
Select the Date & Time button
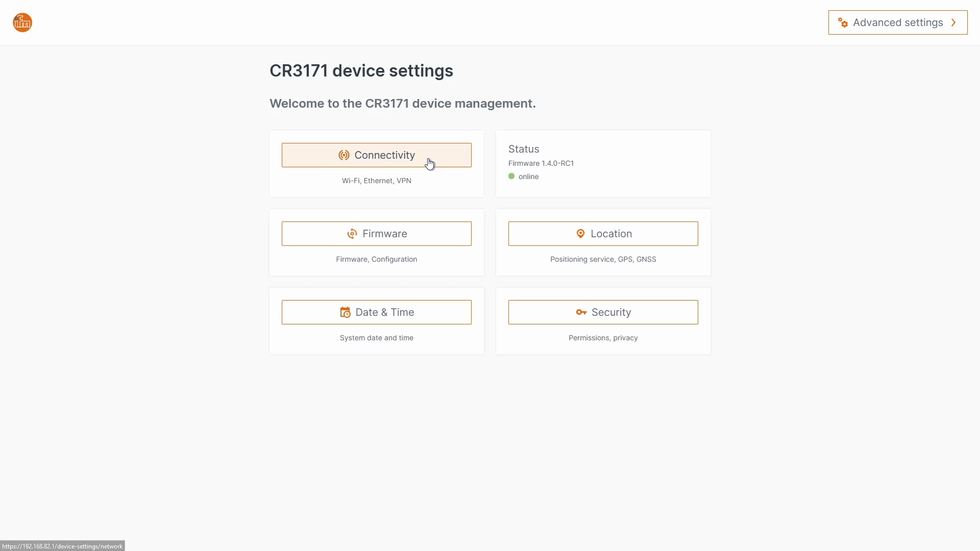click(384, 312)
